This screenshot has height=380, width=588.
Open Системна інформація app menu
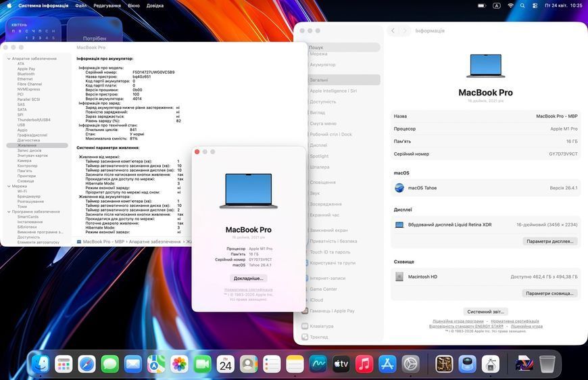click(x=43, y=5)
